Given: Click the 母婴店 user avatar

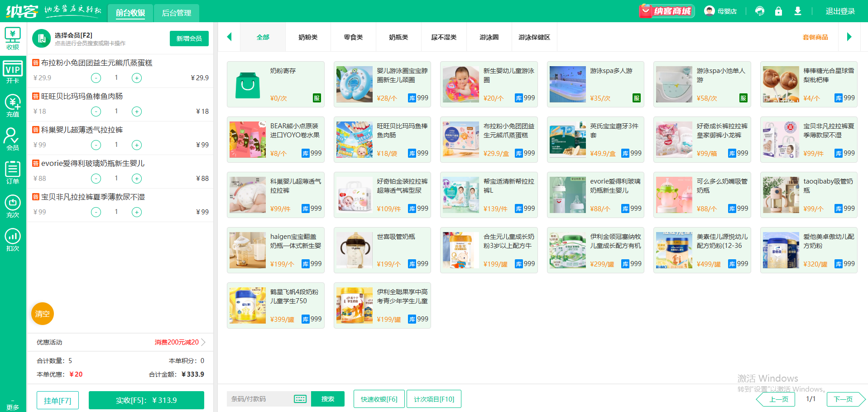Looking at the screenshot, I should [x=710, y=11].
